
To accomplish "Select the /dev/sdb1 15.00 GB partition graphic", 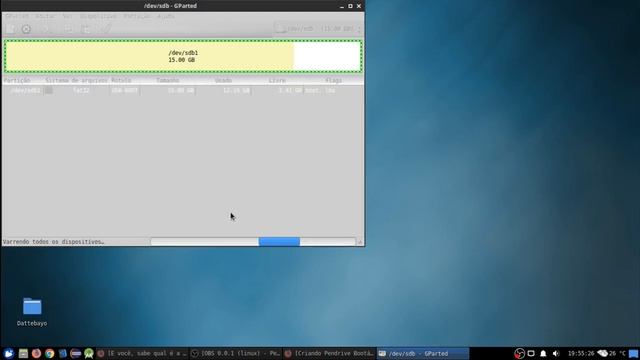I will click(183, 56).
